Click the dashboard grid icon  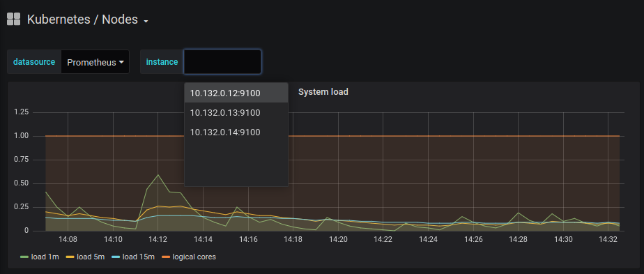(x=13, y=19)
